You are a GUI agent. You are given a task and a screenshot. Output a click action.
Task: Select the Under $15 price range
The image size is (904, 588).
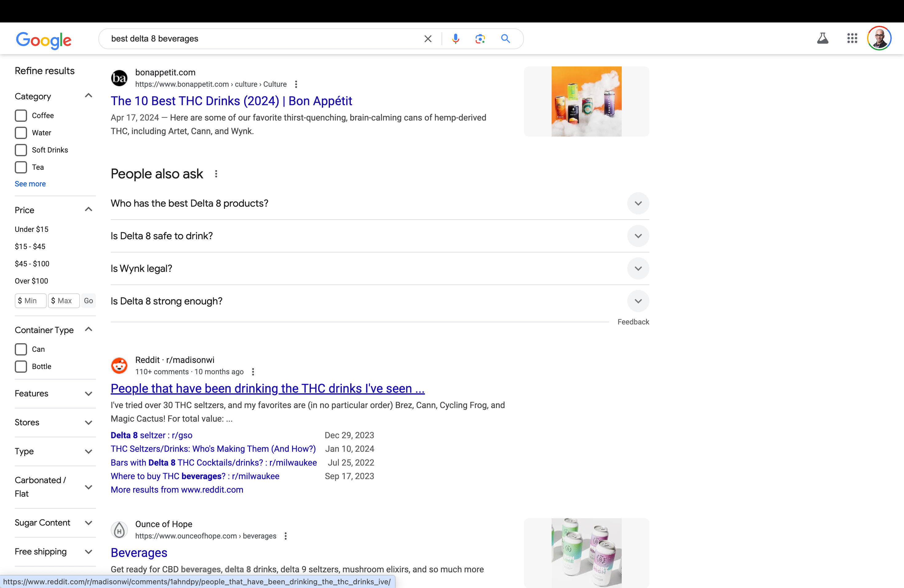[32, 229]
